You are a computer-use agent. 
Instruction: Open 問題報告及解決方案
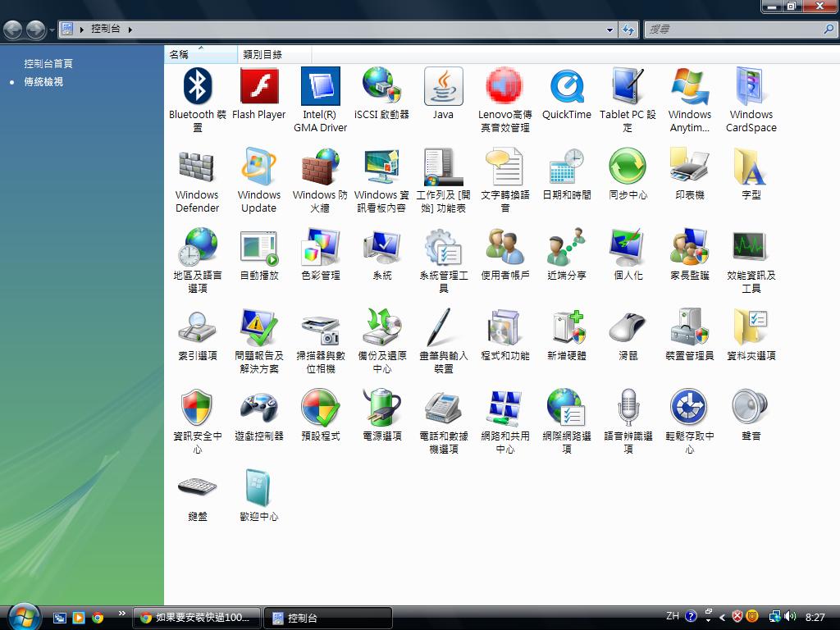click(x=258, y=341)
